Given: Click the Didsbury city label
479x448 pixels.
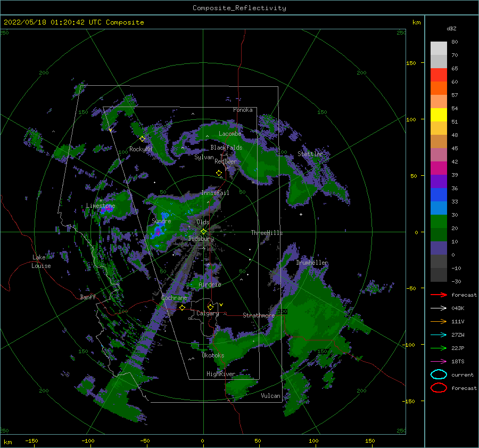Looking at the screenshot, I should point(201,239).
